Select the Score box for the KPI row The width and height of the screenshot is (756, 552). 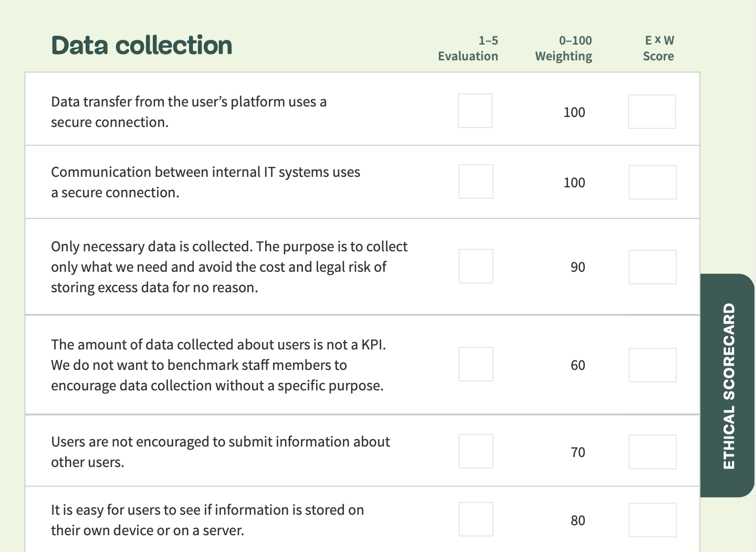click(x=653, y=364)
